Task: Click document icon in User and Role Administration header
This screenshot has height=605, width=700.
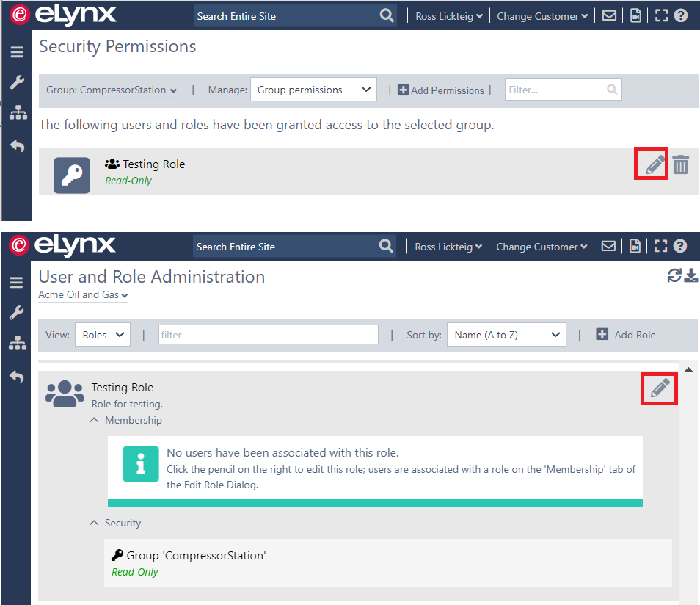Action: 635,246
